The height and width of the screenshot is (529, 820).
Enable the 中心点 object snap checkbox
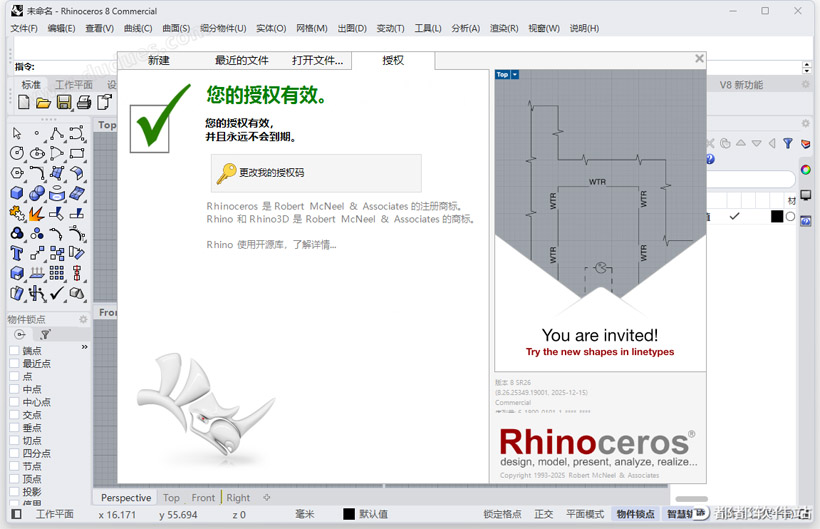[x=15, y=402]
